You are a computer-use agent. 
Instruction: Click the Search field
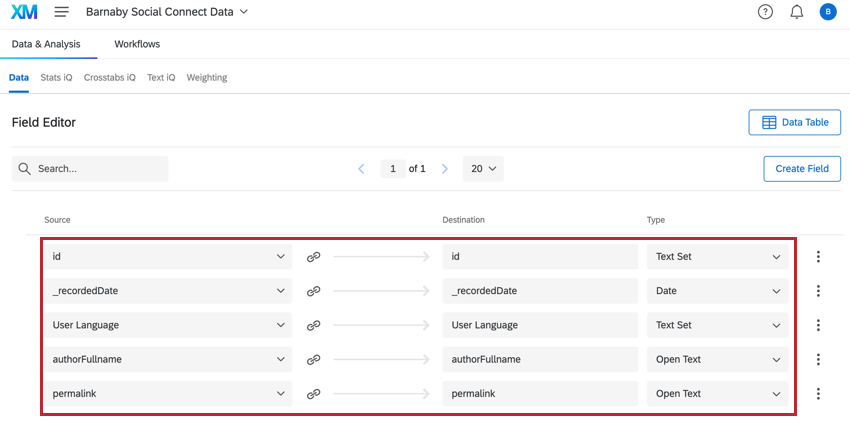tap(90, 169)
